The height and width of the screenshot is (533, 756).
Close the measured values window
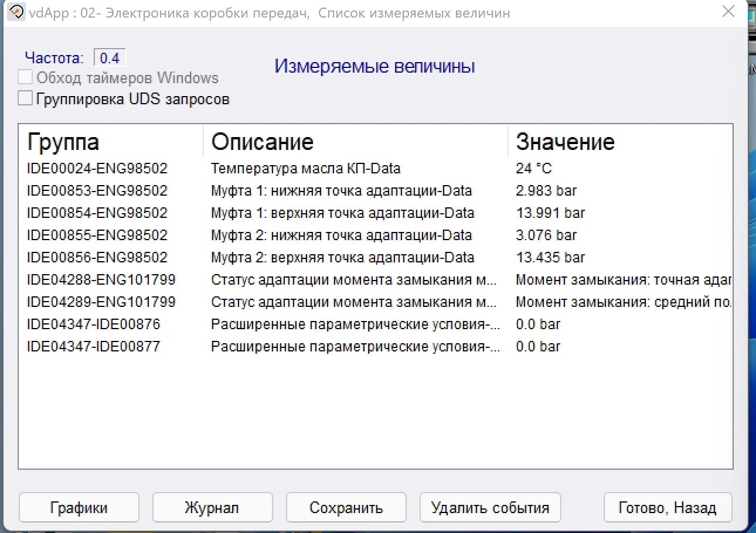728,12
